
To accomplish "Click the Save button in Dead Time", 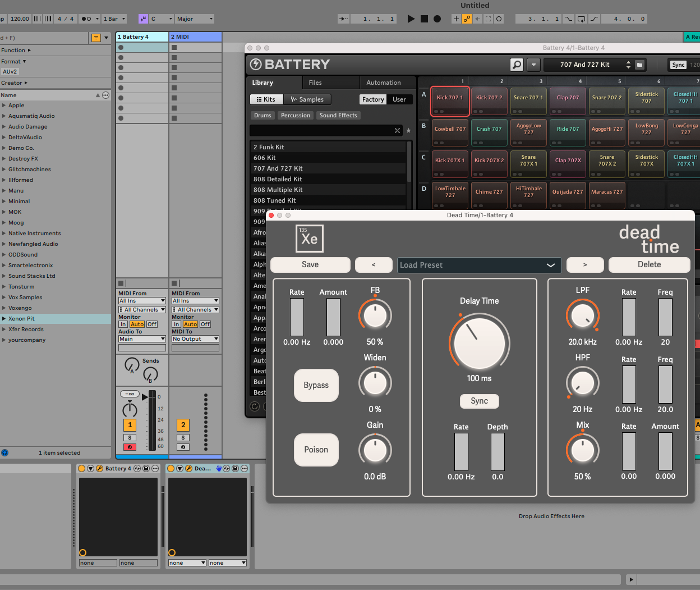I will 310,264.
